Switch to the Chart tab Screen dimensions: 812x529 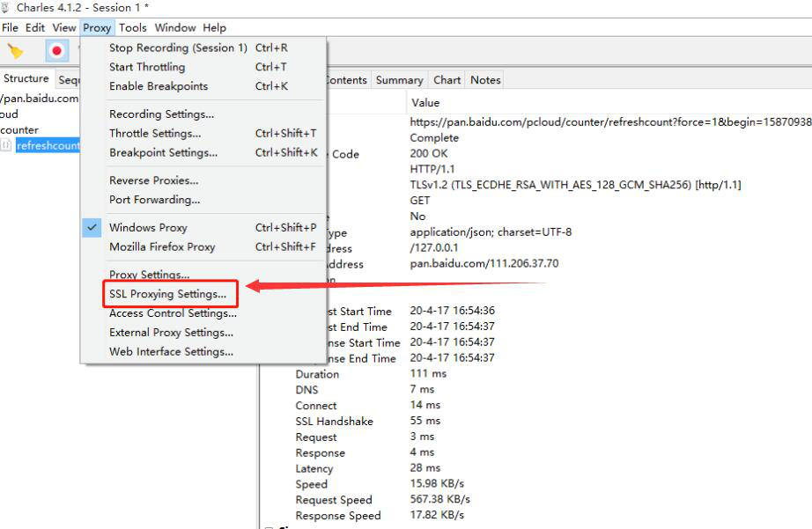pos(447,80)
